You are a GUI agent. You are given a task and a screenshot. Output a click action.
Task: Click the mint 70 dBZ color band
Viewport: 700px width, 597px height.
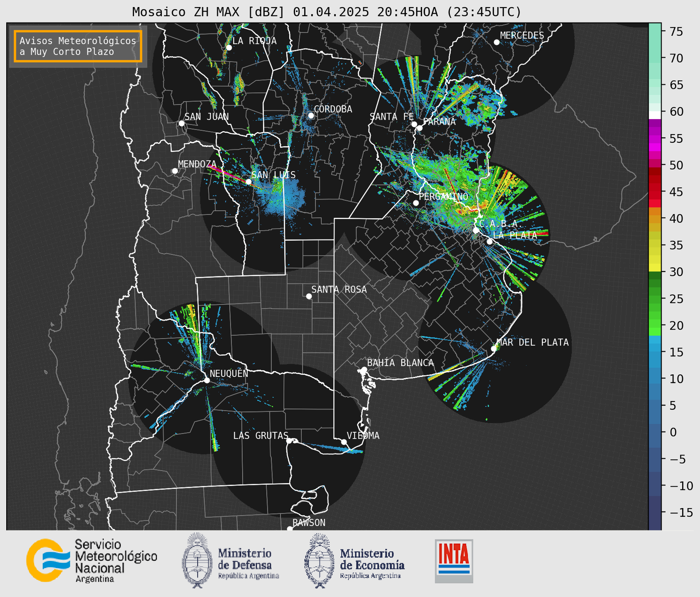[655, 59]
